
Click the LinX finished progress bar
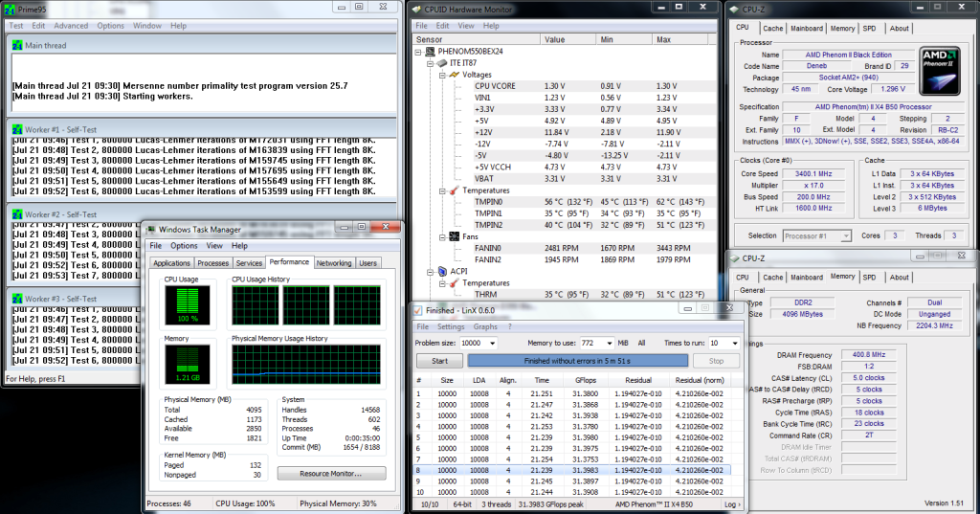[x=577, y=361]
